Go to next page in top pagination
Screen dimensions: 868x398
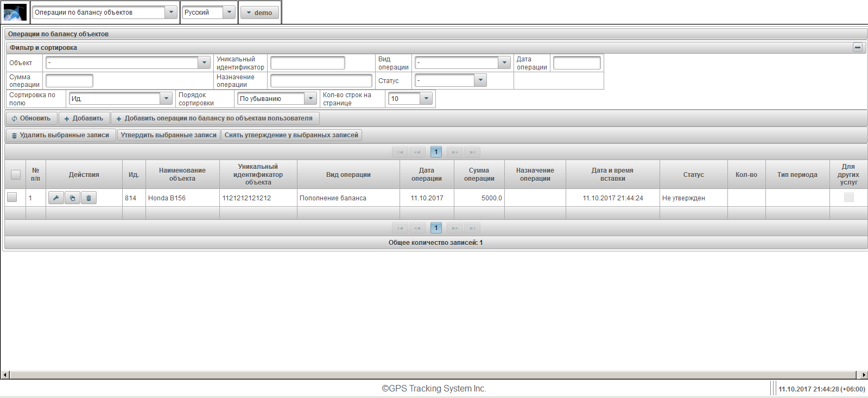tap(455, 152)
